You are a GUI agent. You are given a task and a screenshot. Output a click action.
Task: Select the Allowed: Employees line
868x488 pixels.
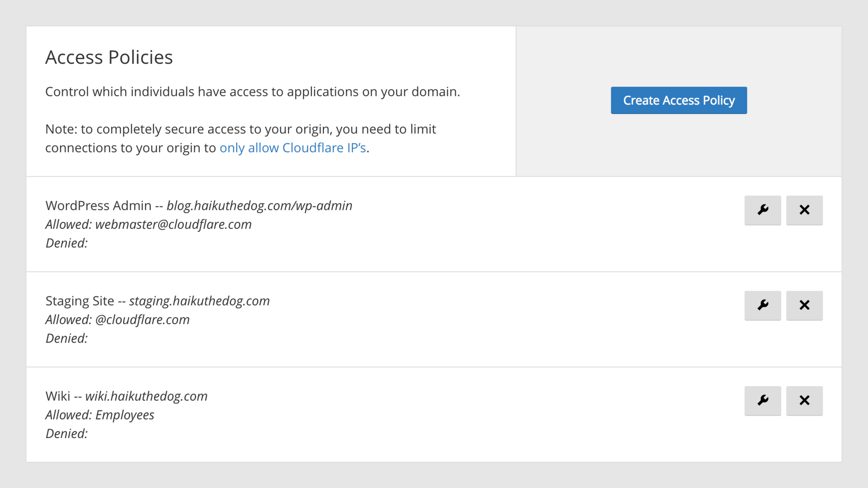(x=100, y=415)
